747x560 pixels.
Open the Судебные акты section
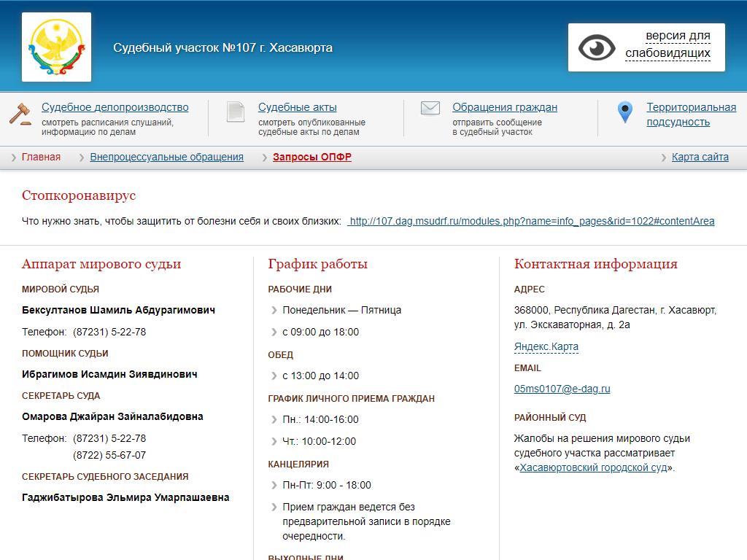point(297,107)
